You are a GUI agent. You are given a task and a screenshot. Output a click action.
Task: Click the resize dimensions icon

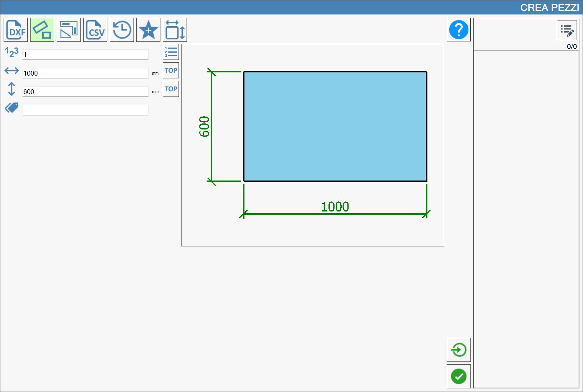coord(175,30)
